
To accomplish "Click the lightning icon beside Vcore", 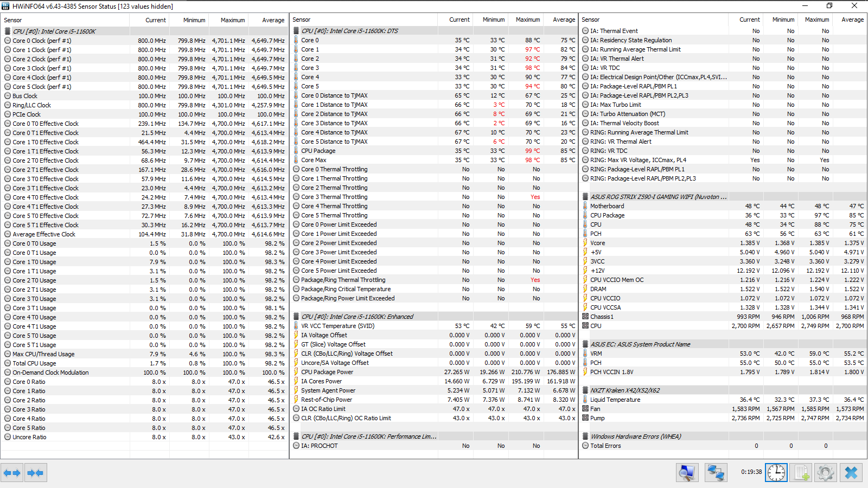I will point(585,243).
